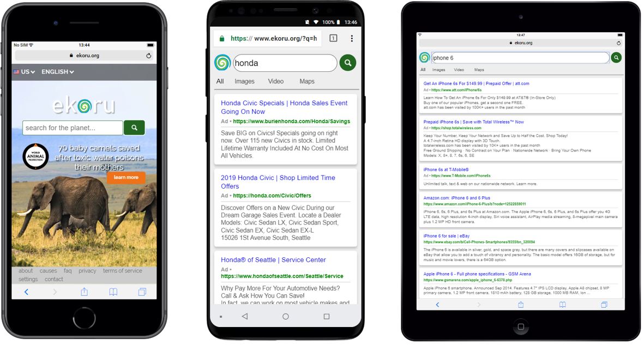This screenshot has height=345, width=644.
Task: Open the 'settings' footer link
Action: tap(28, 279)
